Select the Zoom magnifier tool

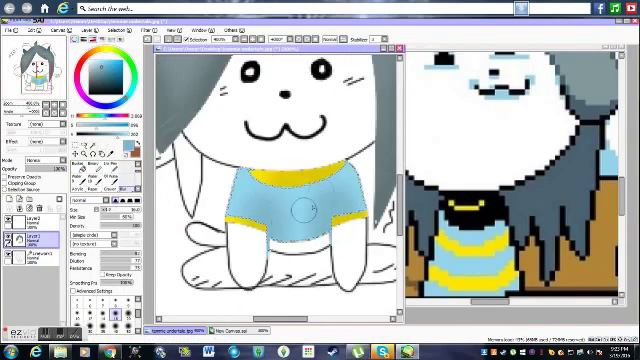click(x=84, y=154)
